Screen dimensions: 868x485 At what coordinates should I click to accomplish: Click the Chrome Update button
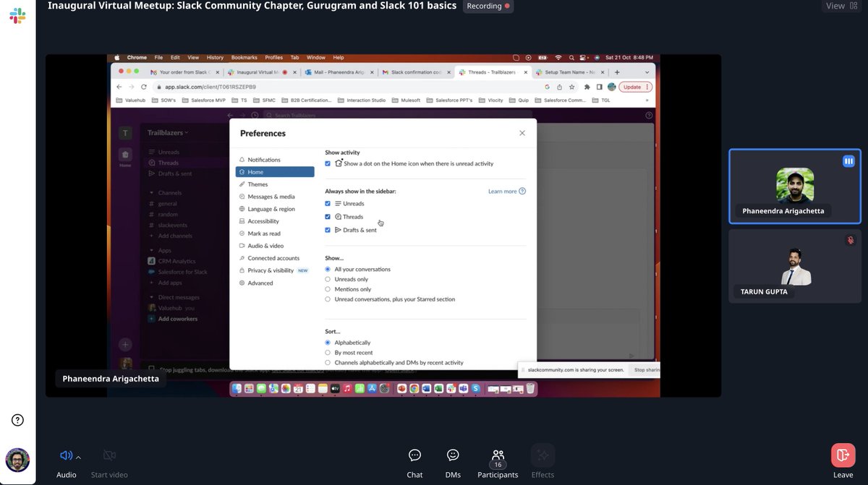pyautogui.click(x=633, y=86)
